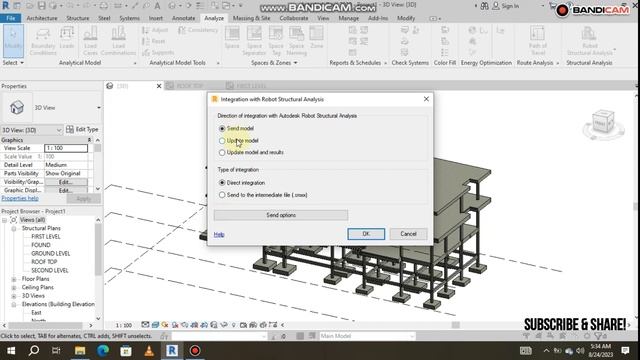The image size is (640, 360).
Task: Click the View Scale 1:100 field
Action: [66, 148]
